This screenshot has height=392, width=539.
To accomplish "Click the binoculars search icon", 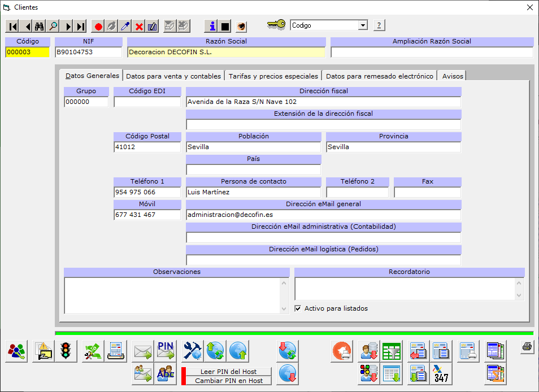I will pyautogui.click(x=39, y=27).
